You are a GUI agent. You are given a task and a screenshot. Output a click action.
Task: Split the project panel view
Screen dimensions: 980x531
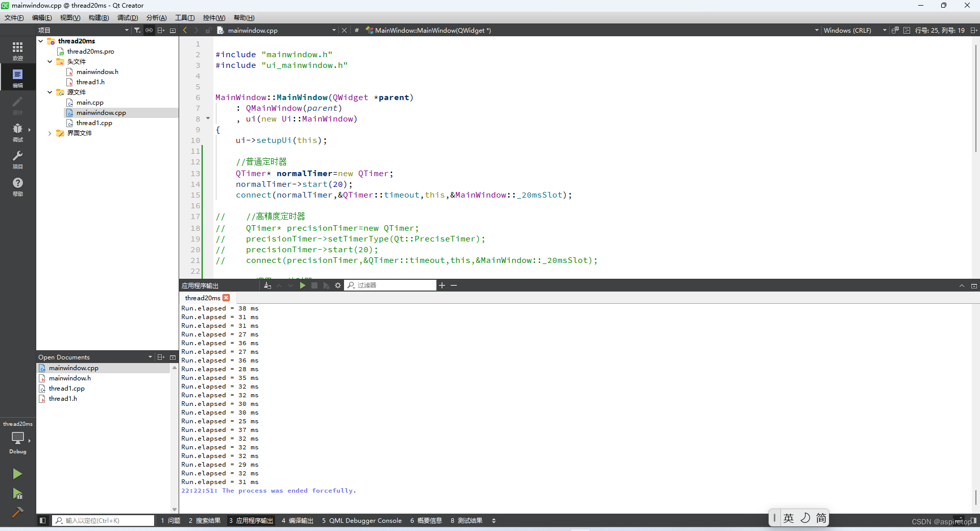pos(161,30)
